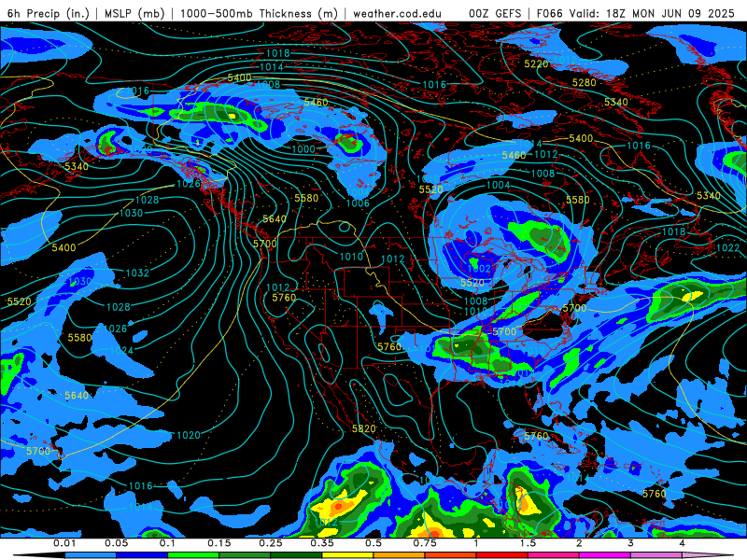Click the 1022 pressure contour label
The height and width of the screenshot is (560, 747).
(728, 247)
